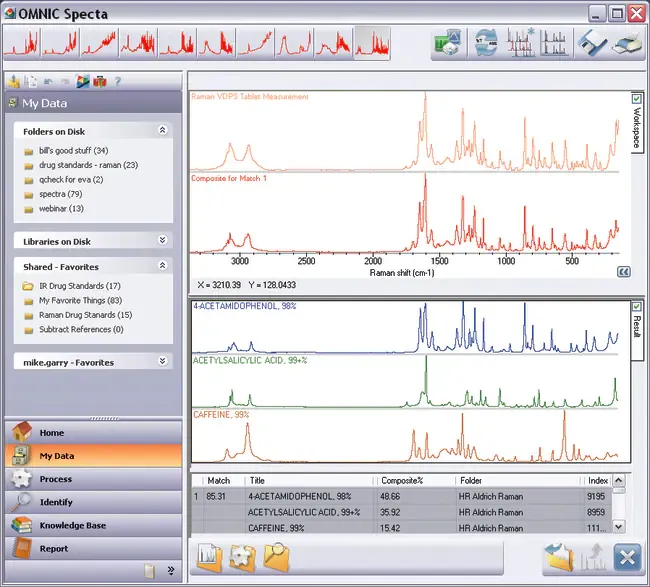The image size is (650, 587).
Task: Click results table scroll up arrow
Action: (x=618, y=480)
